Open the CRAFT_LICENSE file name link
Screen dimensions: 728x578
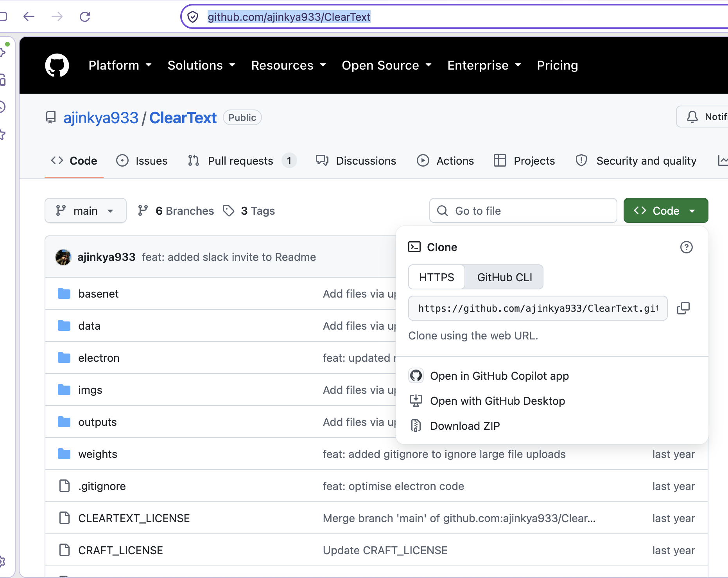(x=121, y=550)
